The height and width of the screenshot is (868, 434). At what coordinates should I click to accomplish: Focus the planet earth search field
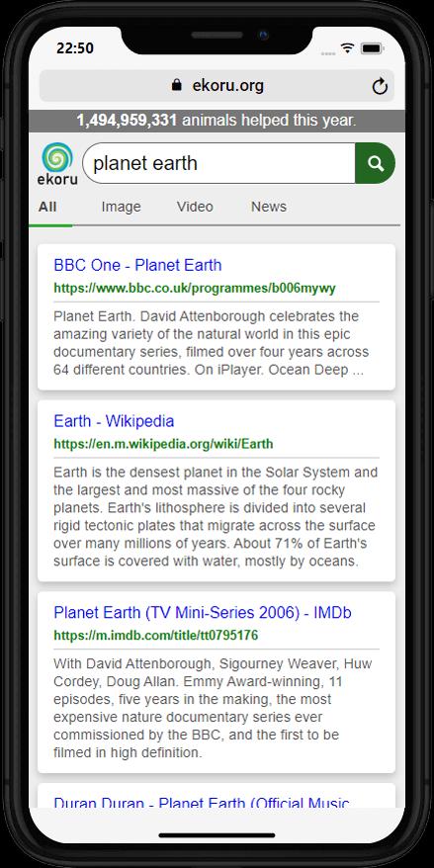pyautogui.click(x=218, y=163)
